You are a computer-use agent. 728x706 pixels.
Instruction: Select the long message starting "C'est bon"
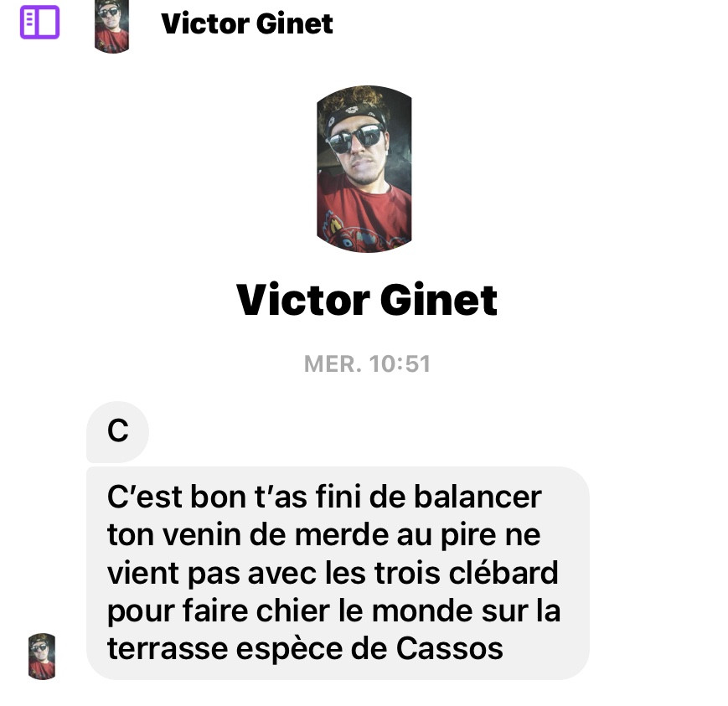tap(338, 573)
